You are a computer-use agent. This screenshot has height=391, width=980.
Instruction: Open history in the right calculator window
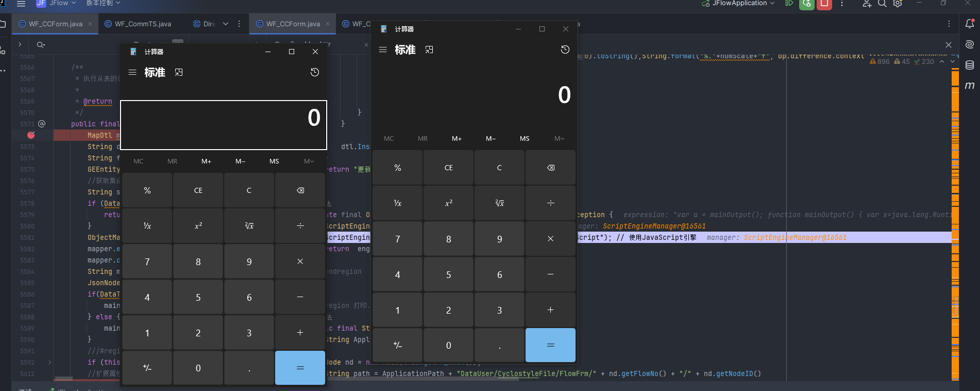tap(565, 50)
